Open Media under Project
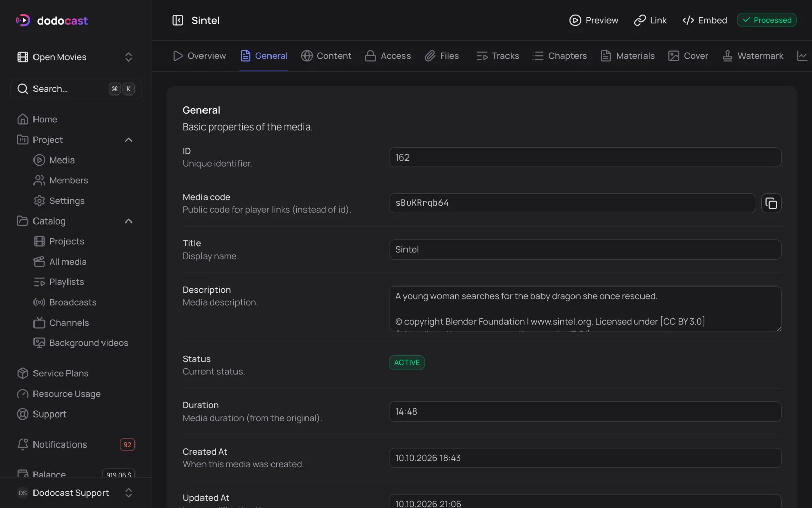Image resolution: width=812 pixels, height=508 pixels. point(84,160)
